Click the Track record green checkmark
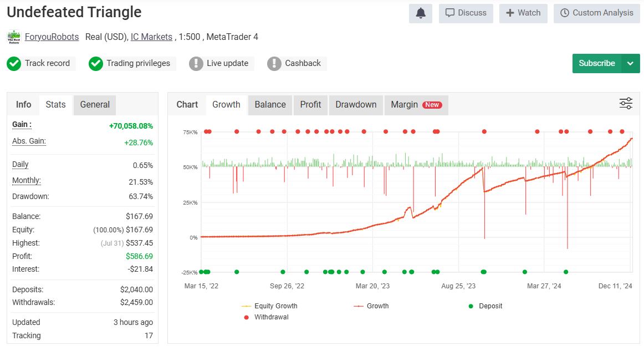This screenshot has height=356, width=644. pyautogui.click(x=14, y=64)
